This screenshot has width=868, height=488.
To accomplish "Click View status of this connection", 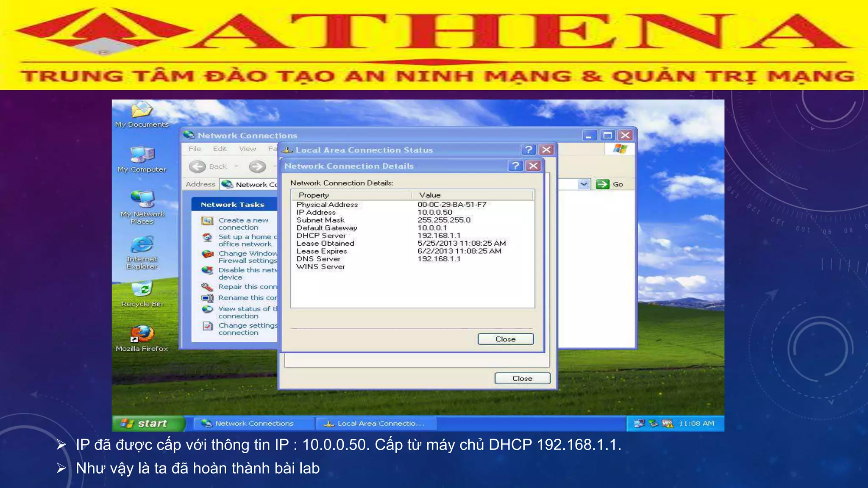I will point(248,312).
